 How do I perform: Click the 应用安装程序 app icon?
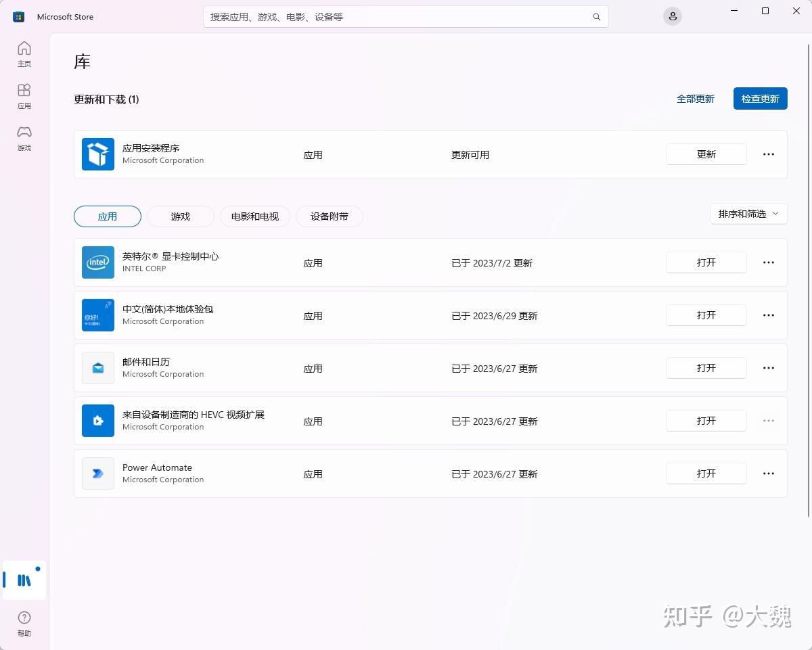[x=98, y=154]
